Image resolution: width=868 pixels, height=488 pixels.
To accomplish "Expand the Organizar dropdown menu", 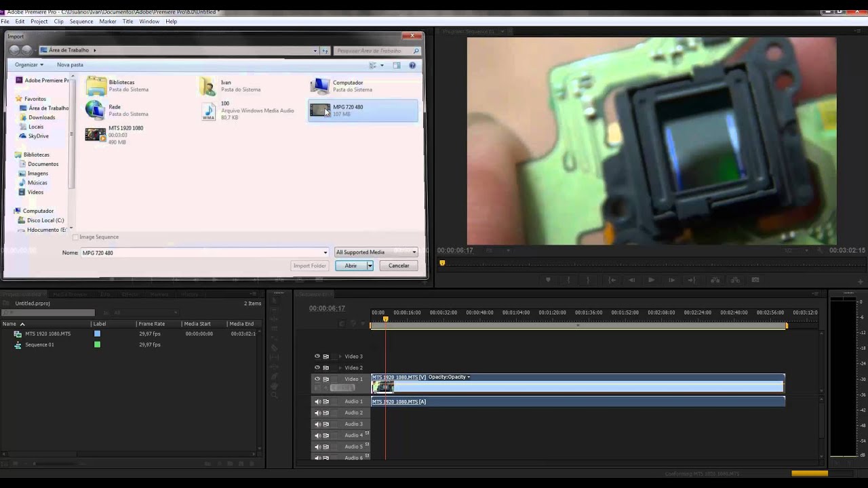I will [x=29, y=65].
